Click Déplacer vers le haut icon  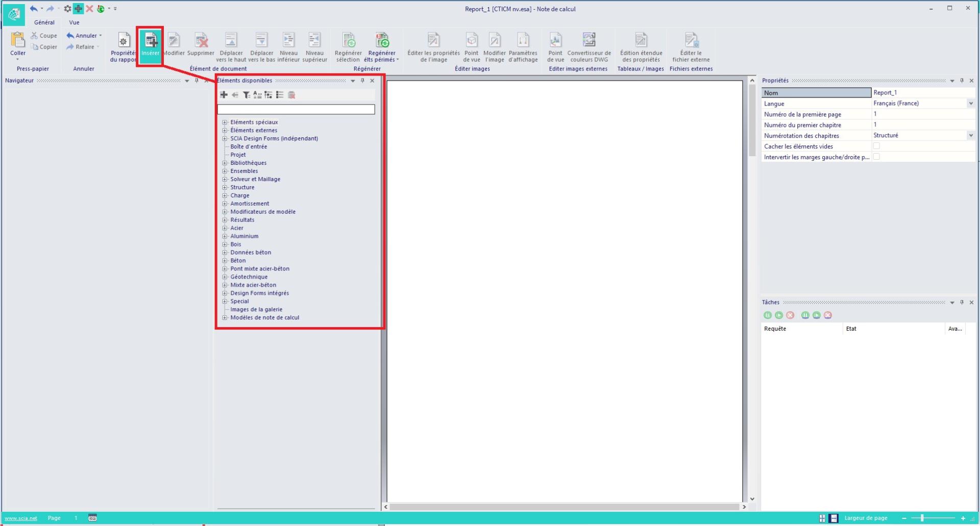point(231,41)
